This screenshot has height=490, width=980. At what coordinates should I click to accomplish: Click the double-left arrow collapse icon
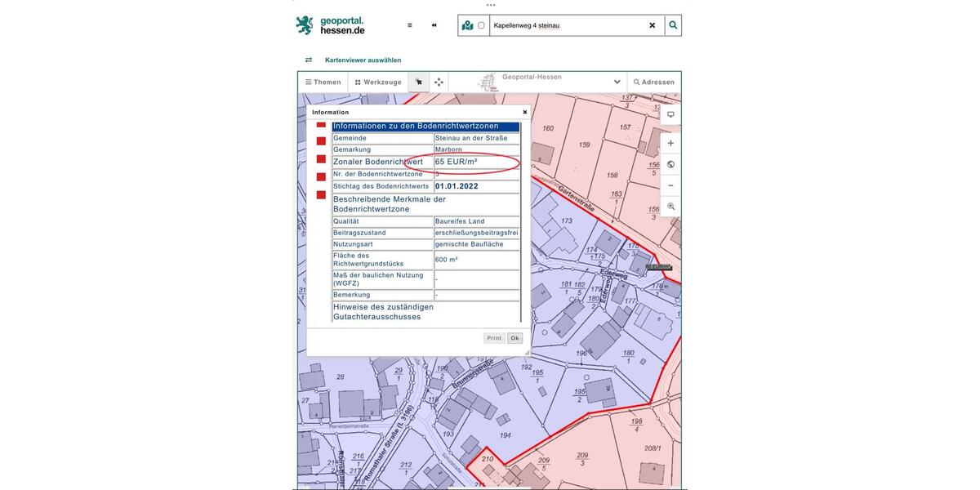pyautogui.click(x=434, y=25)
